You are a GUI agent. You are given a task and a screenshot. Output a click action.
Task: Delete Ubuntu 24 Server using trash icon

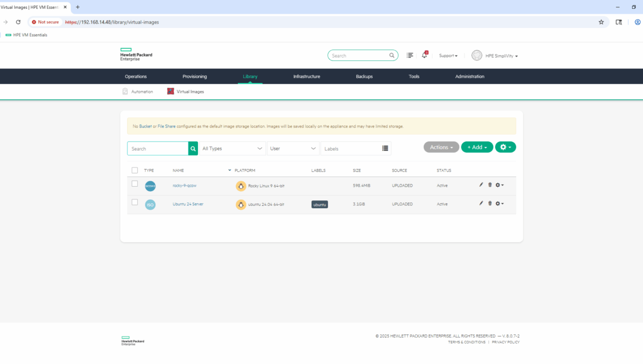pyautogui.click(x=490, y=204)
